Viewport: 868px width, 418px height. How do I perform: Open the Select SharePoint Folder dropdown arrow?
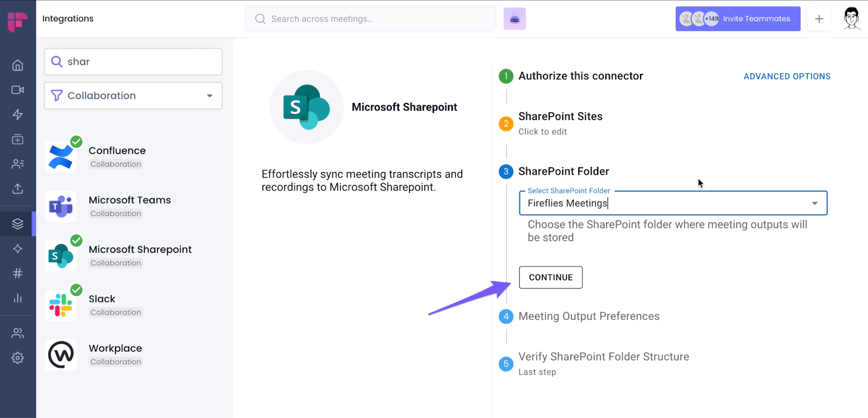click(x=814, y=204)
